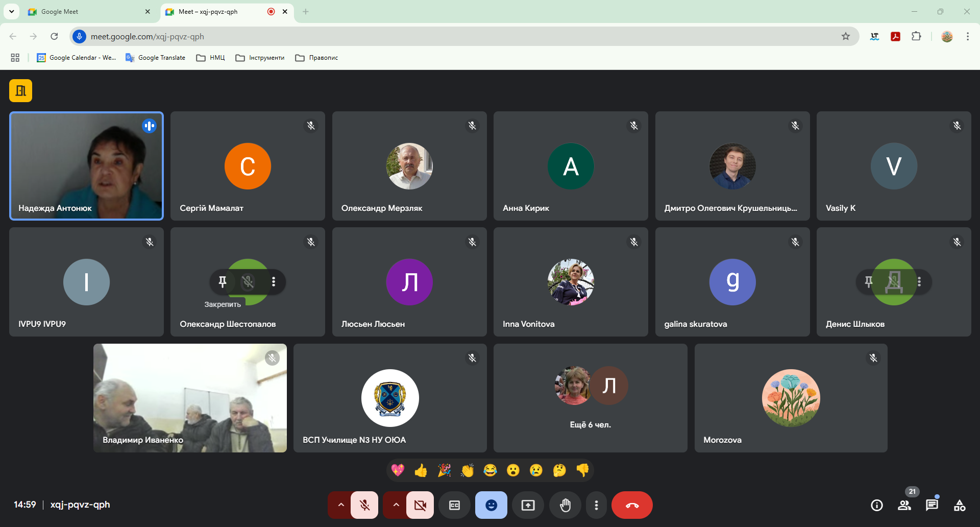Open Google Translate bookmark

(x=156, y=58)
